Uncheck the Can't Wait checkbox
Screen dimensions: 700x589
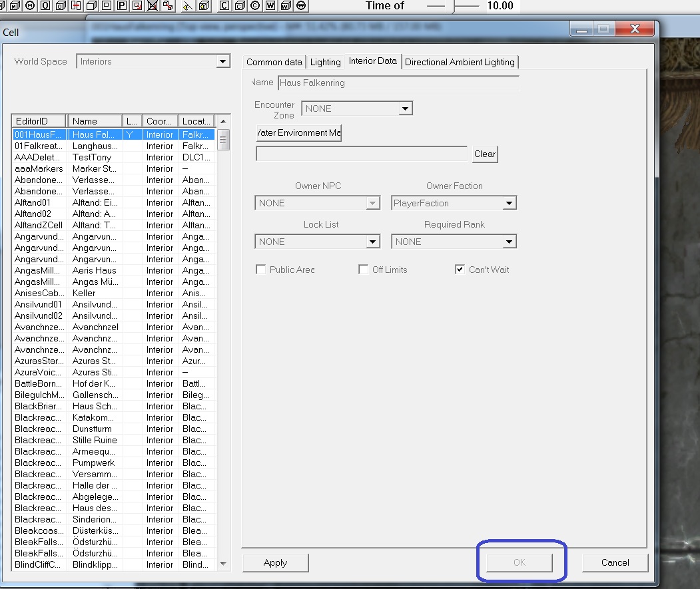click(460, 270)
